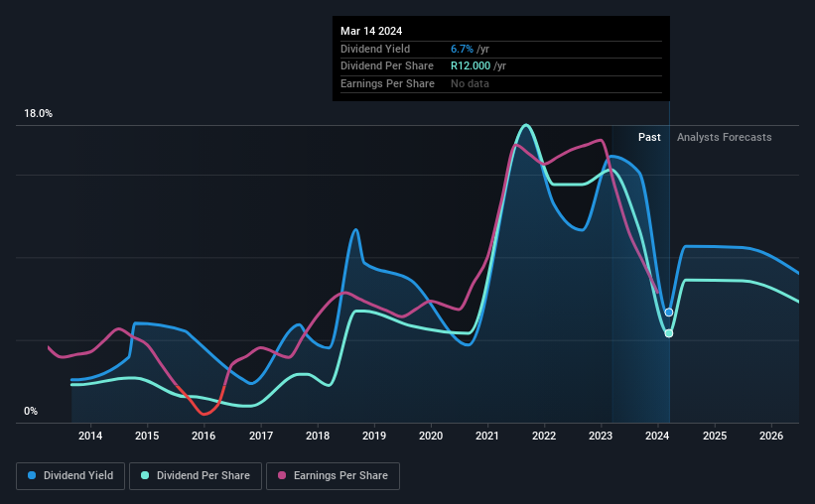Select the teal Dividend Per Share data marker
The height and width of the screenshot is (504, 815).
click(x=669, y=333)
